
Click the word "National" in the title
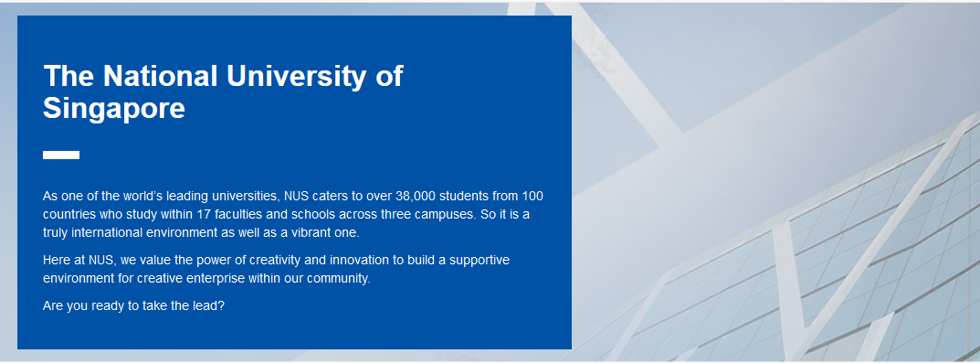coord(160,76)
